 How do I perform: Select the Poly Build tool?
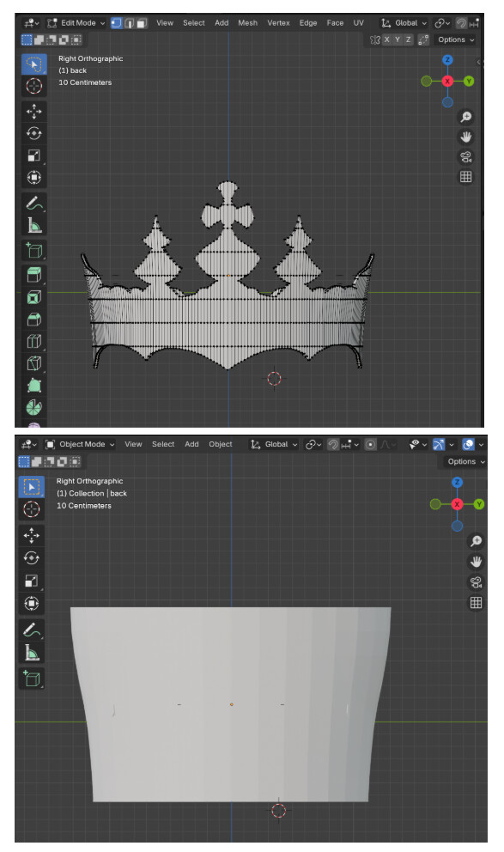coord(33,386)
